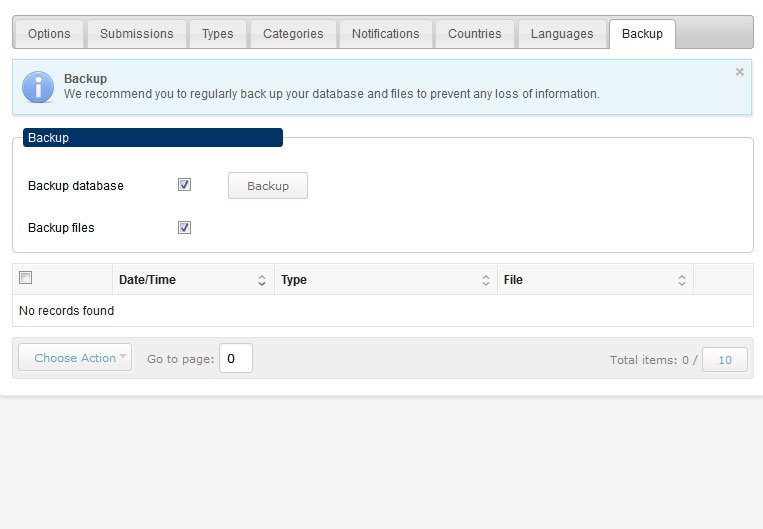This screenshot has height=529, width=763.
Task: Uncheck the Backup database checkbox
Action: point(184,185)
